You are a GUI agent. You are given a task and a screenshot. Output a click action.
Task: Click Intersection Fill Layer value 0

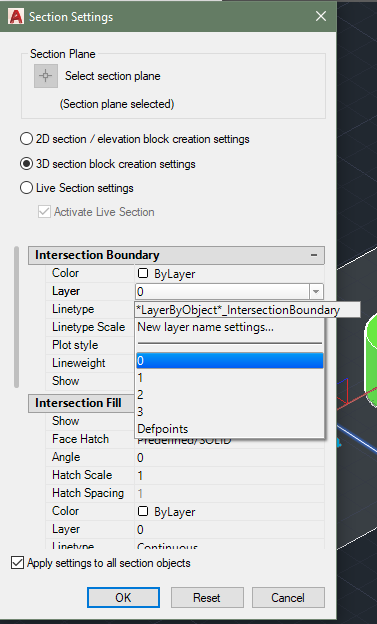coord(140,530)
